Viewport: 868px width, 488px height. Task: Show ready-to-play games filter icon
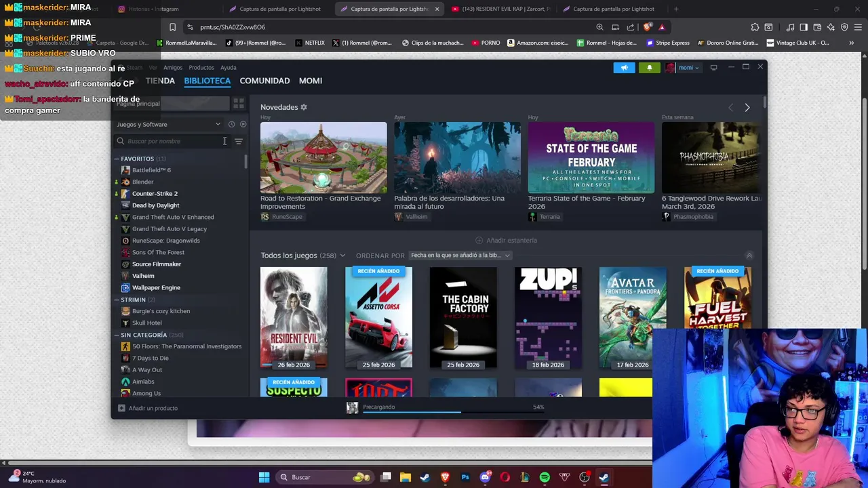[x=243, y=124]
